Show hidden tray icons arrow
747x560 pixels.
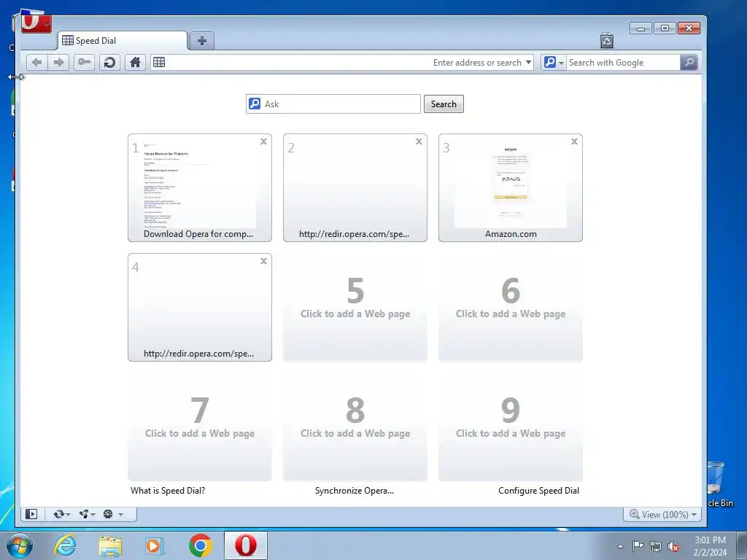click(x=620, y=546)
